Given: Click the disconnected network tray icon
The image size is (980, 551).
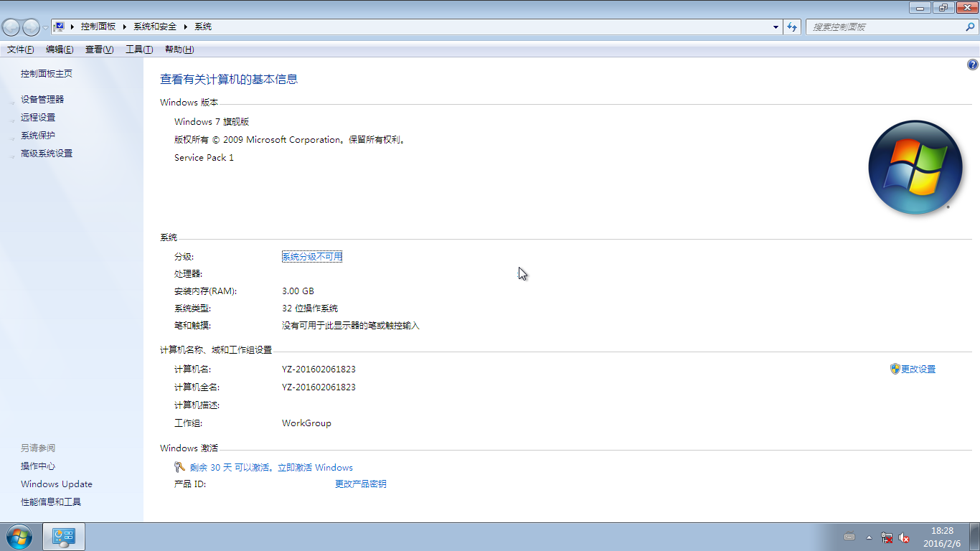Looking at the screenshot, I should (x=887, y=537).
